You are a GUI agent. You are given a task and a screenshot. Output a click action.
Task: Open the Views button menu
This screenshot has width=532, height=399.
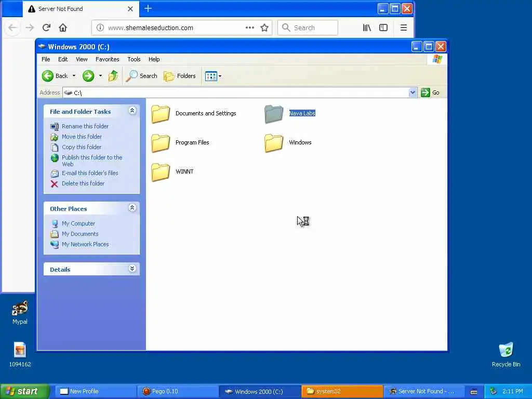[x=213, y=76]
